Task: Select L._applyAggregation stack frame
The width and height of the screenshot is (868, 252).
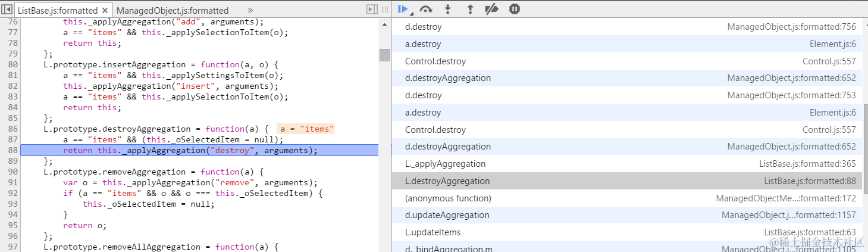Action: pyautogui.click(x=627, y=164)
